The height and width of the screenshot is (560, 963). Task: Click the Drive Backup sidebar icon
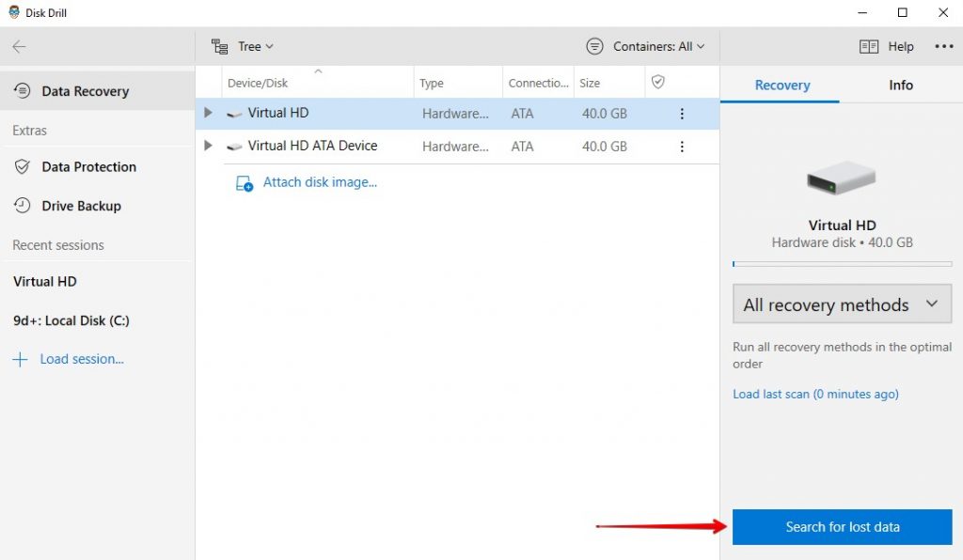tap(21, 206)
